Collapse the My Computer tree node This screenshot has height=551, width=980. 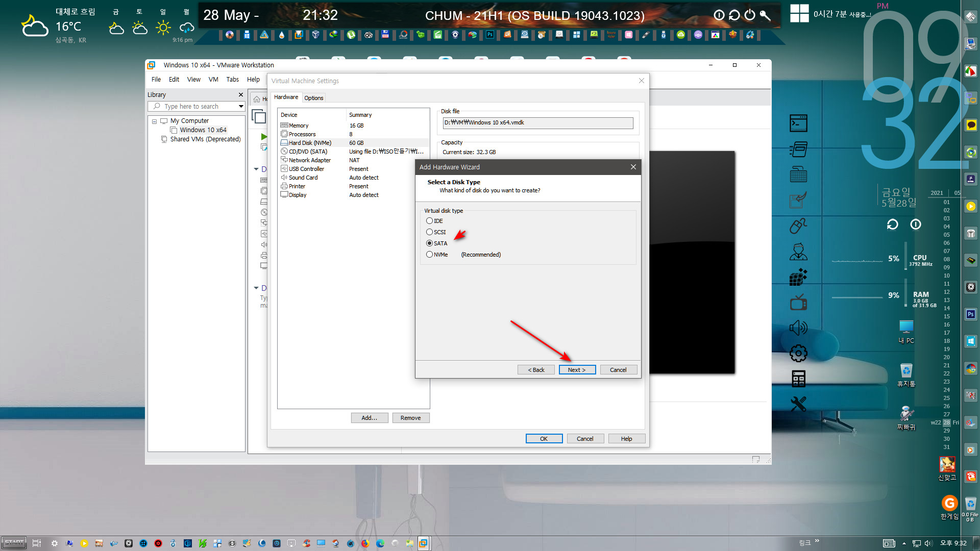click(x=154, y=121)
